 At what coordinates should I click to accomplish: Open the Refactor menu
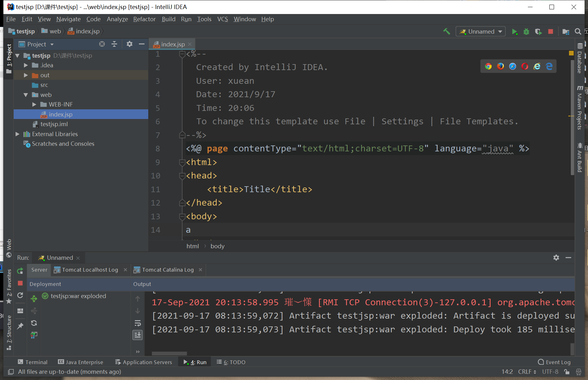[144, 19]
